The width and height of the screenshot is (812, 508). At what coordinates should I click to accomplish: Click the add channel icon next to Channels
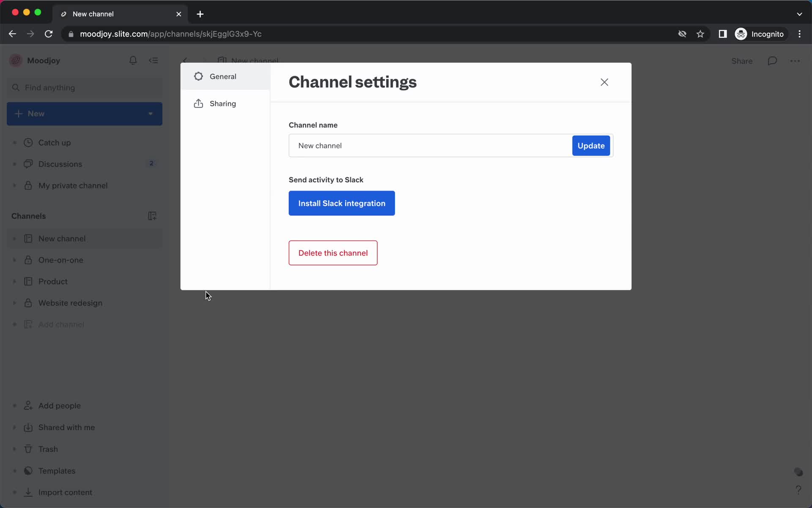(152, 216)
